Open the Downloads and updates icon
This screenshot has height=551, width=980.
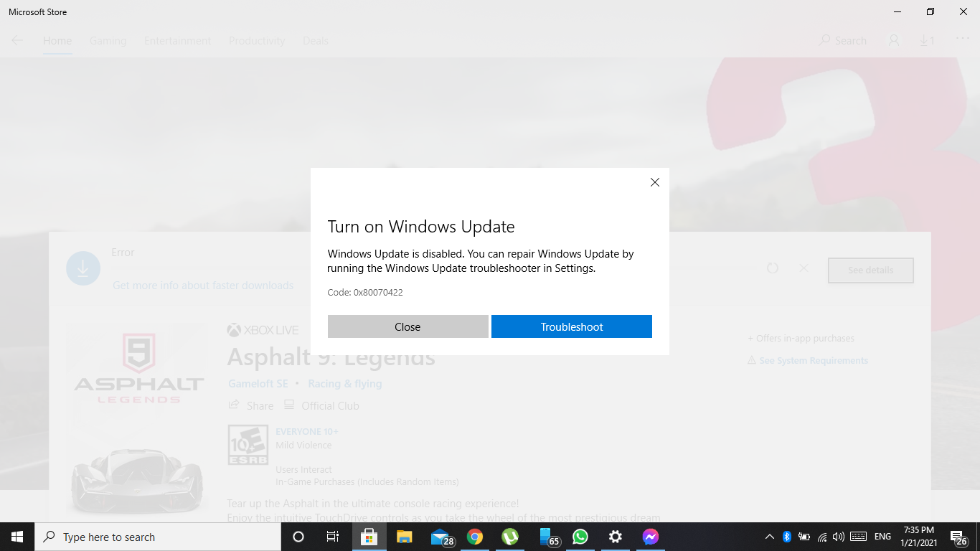click(x=928, y=41)
